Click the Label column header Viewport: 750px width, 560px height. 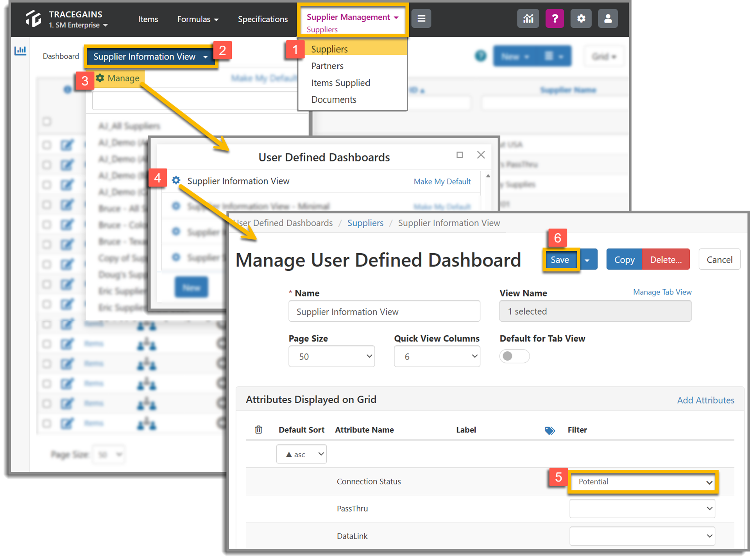[x=466, y=430]
